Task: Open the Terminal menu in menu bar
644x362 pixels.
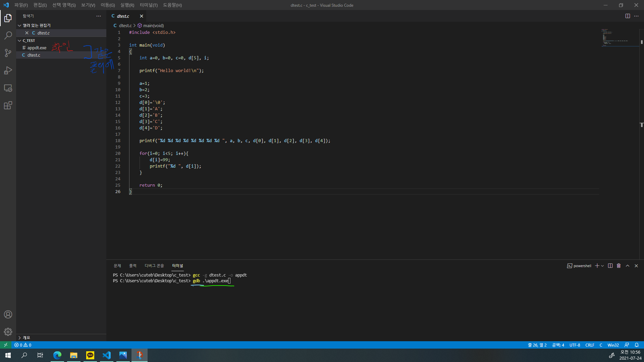Action: coord(149,5)
